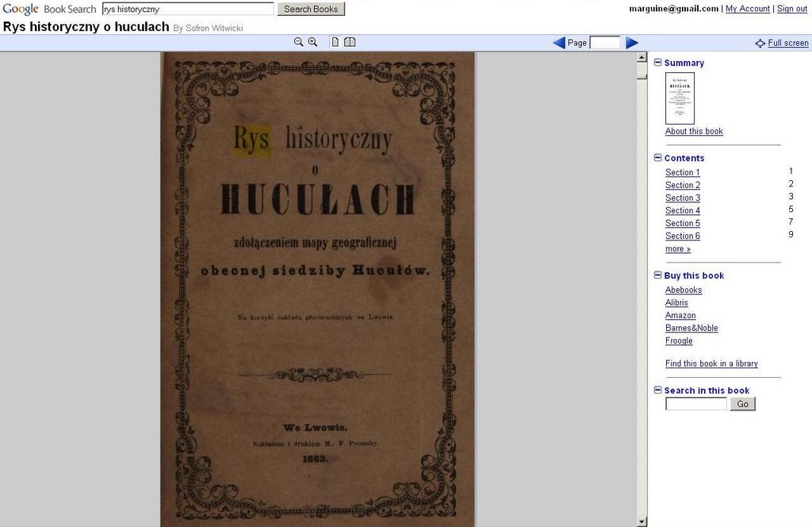Click the Go button

742,404
